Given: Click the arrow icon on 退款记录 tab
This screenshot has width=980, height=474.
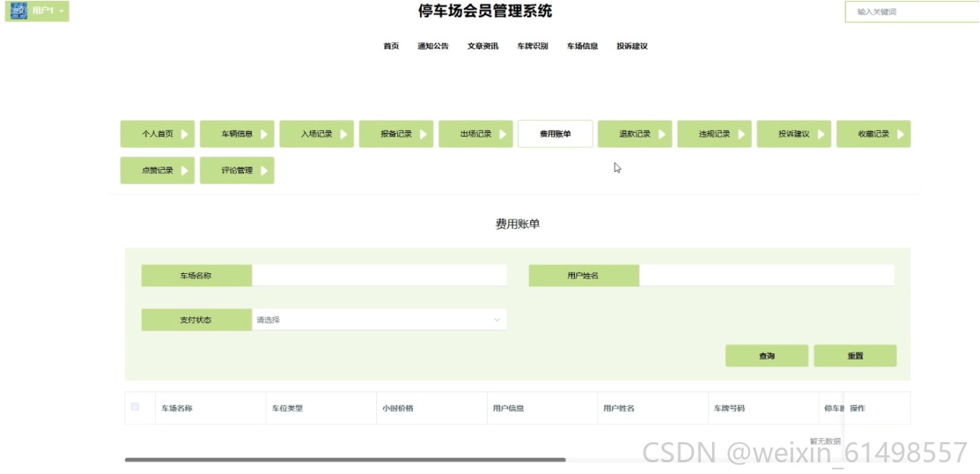Looking at the screenshot, I should [x=661, y=134].
